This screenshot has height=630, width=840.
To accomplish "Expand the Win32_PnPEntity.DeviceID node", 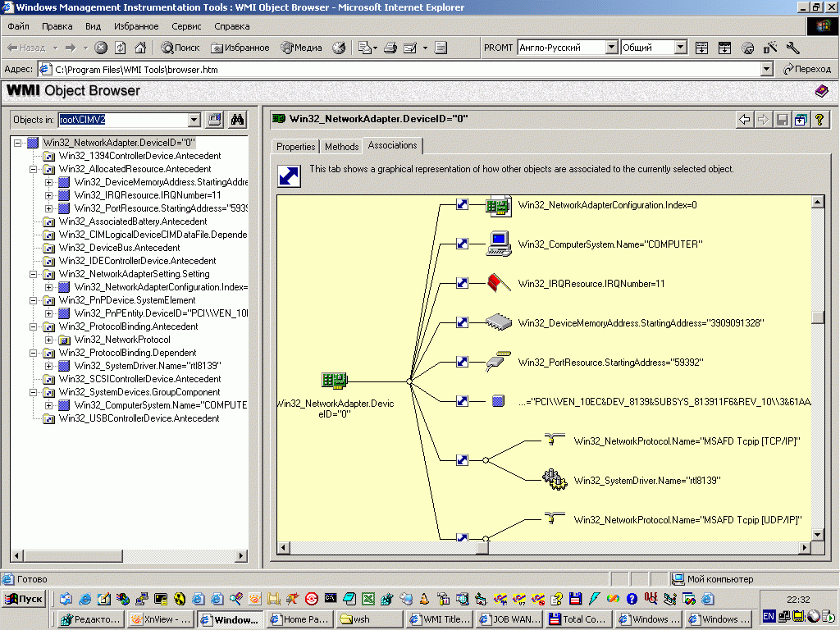I will (x=48, y=313).
